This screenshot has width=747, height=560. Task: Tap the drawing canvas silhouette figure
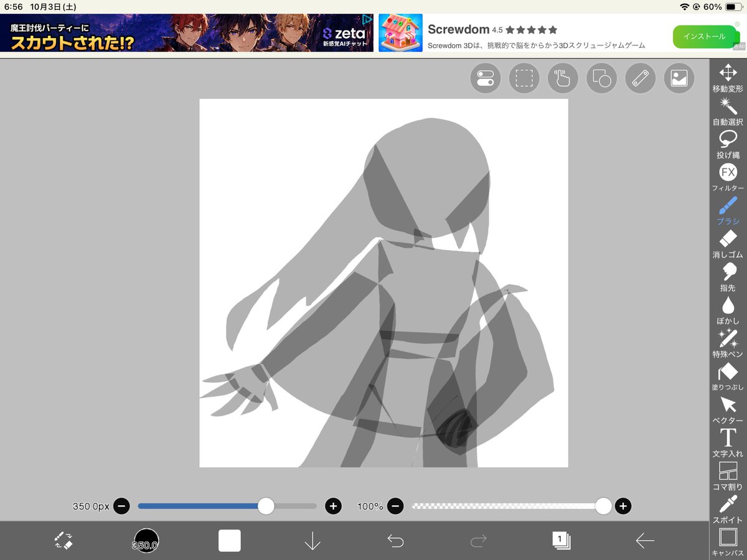[x=383, y=283]
